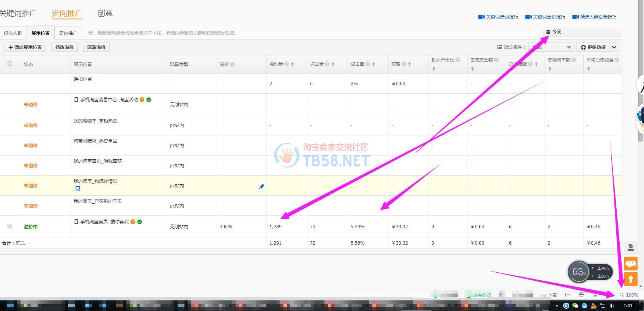Open the orange customer service mascot button
The height and width of the screenshot is (311, 644).
tap(630, 264)
